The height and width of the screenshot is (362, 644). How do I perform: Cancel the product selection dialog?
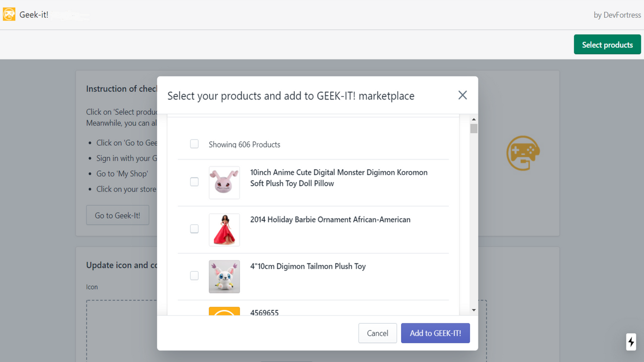coord(377,333)
